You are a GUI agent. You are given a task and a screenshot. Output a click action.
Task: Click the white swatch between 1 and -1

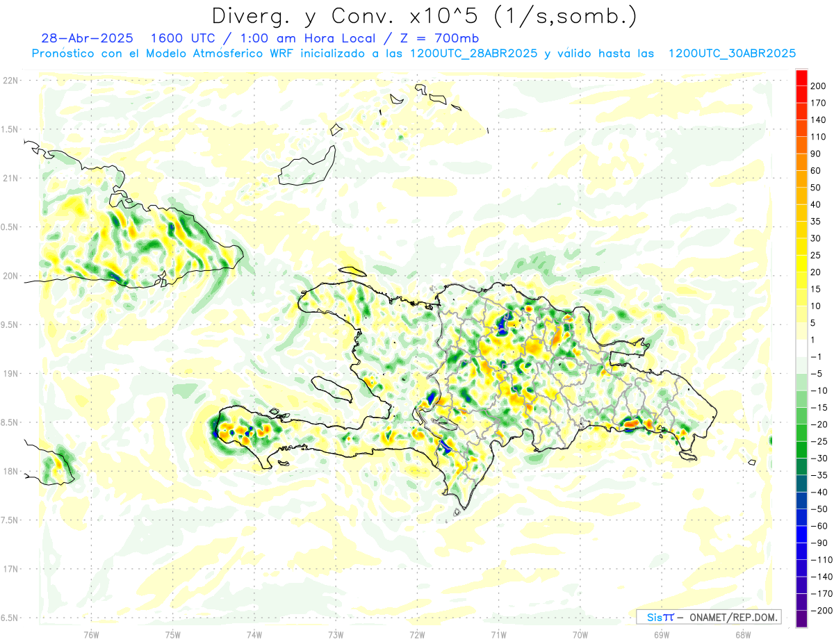(x=802, y=348)
